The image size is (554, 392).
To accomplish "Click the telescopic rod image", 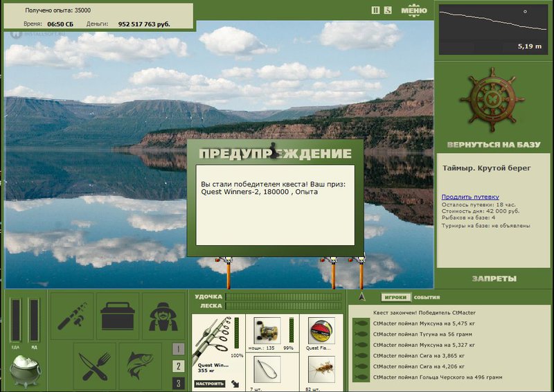I will click(213, 339).
